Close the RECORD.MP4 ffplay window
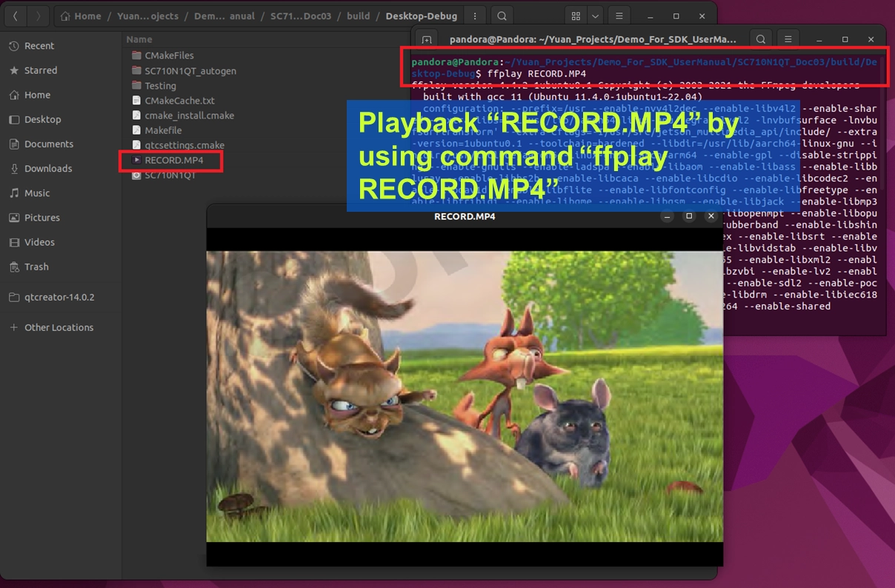895x588 pixels. click(711, 216)
